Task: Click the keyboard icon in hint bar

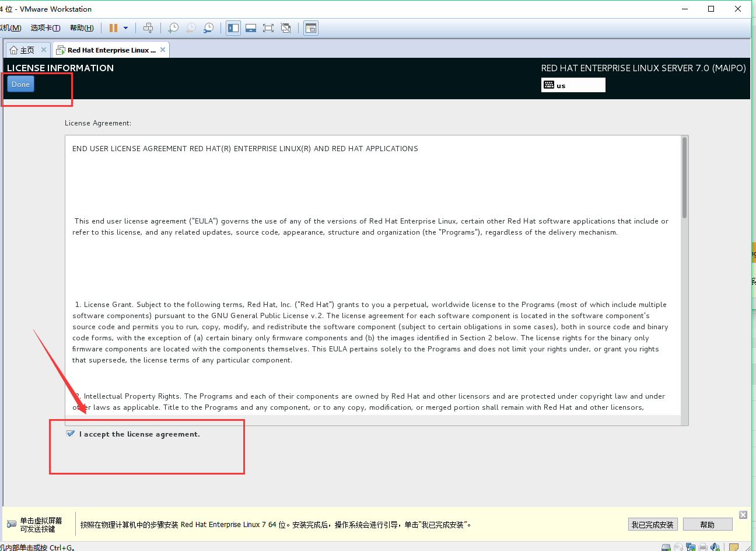Action: tap(12, 524)
